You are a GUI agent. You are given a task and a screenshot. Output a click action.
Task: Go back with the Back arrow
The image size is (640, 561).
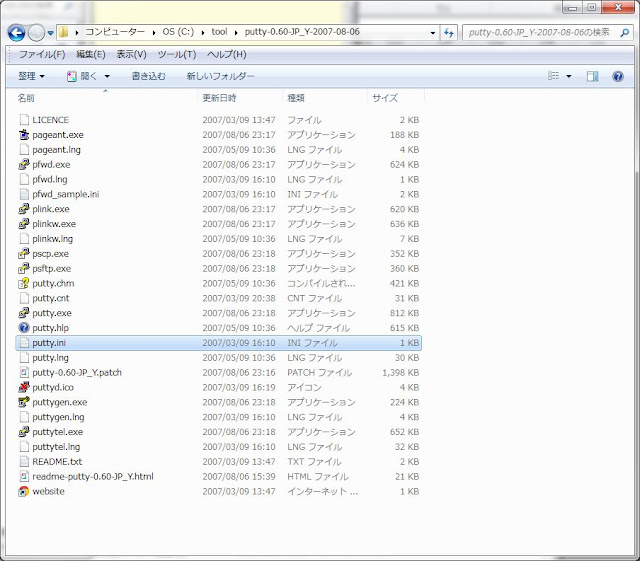tap(17, 33)
